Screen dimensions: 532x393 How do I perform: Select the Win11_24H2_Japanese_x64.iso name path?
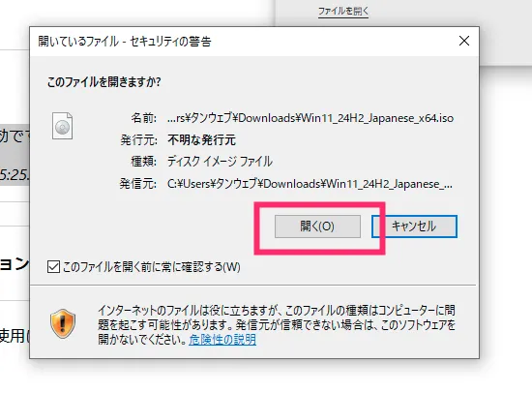tap(310, 118)
